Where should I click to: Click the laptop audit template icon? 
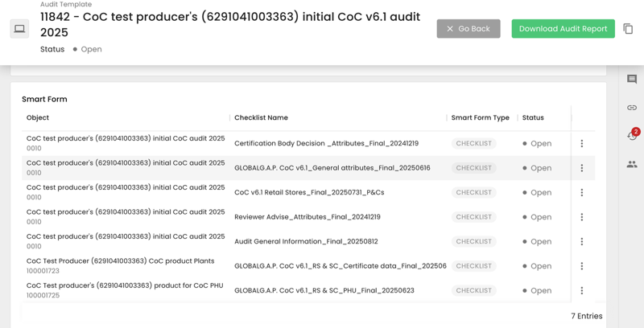19,29
